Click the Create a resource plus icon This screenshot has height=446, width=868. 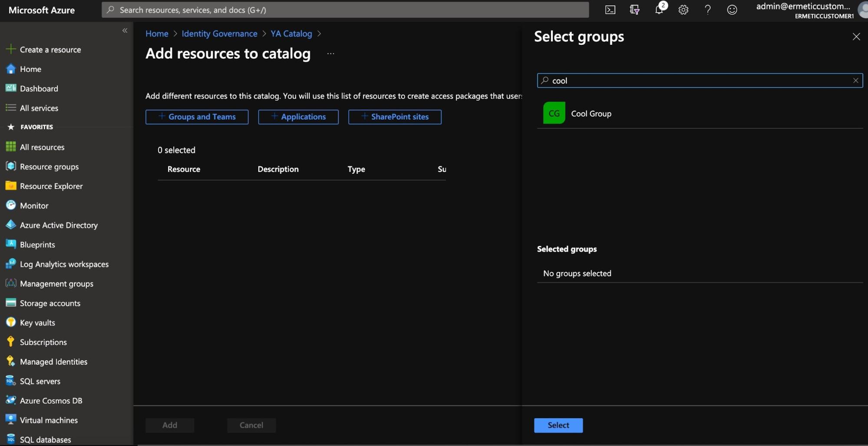coord(11,49)
